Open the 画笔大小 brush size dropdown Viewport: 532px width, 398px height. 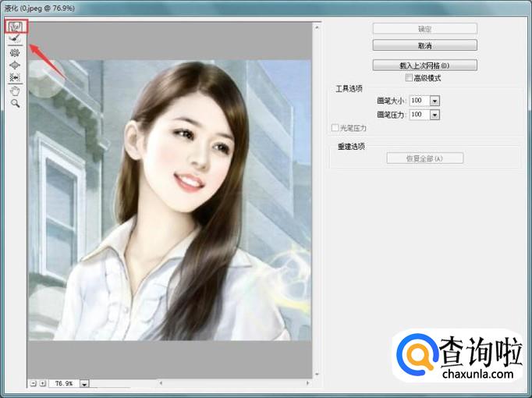(434, 101)
